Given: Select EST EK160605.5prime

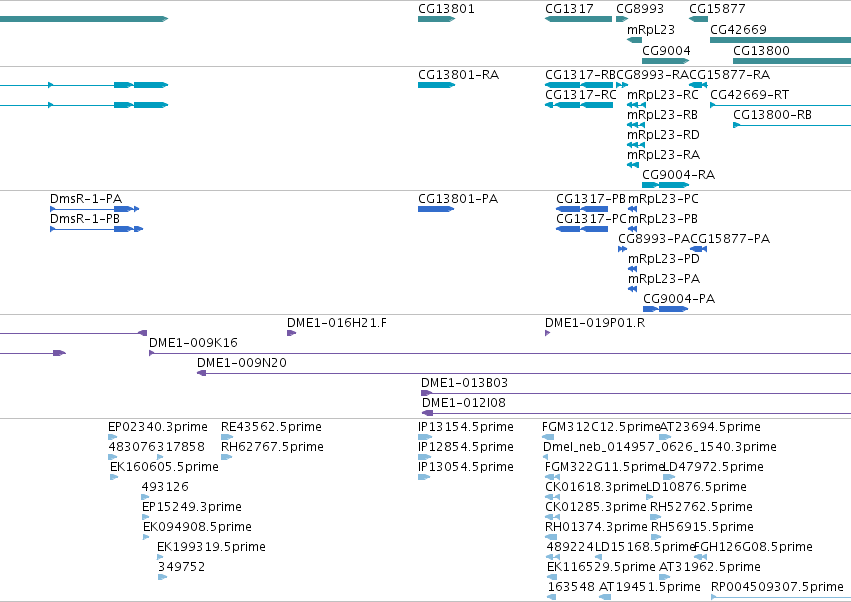Looking at the screenshot, I should pyautogui.click(x=164, y=467).
